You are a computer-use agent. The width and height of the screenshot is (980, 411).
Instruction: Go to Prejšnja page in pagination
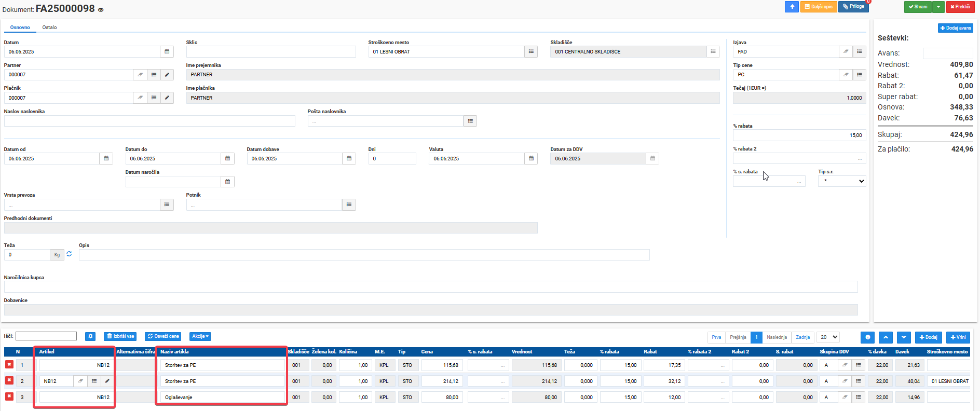[738, 337]
